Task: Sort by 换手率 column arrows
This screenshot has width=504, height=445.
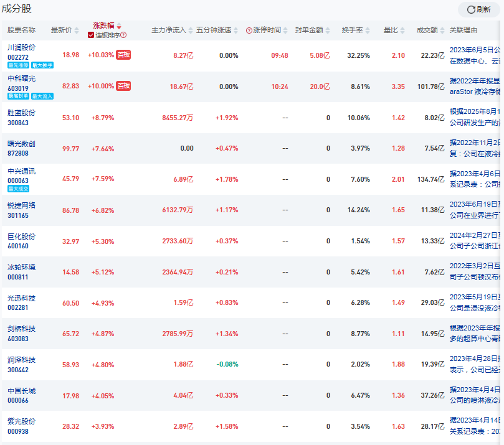Action: pos(368,30)
